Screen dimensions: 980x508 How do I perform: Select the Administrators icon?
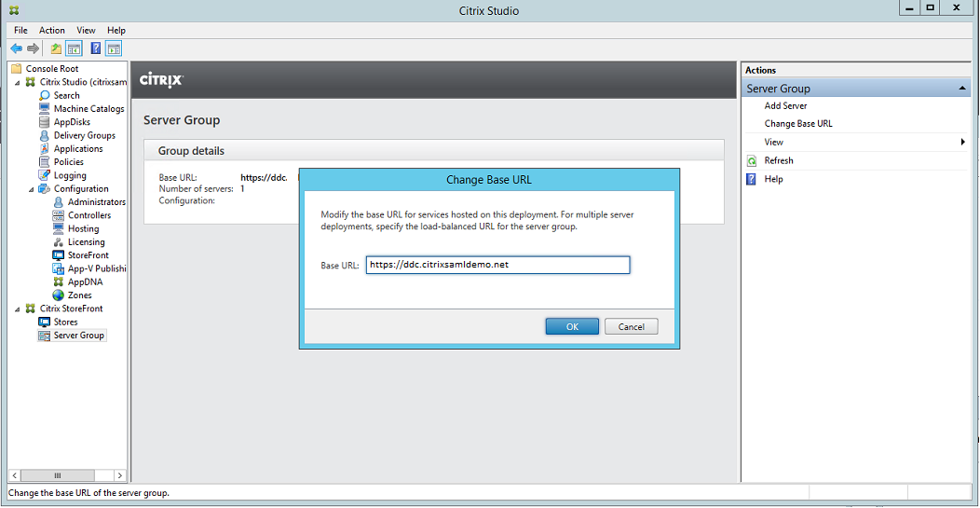58,202
